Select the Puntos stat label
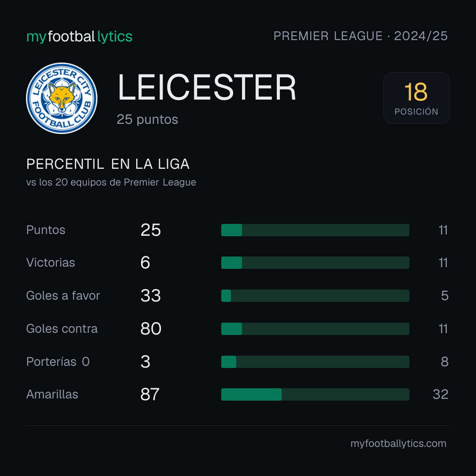The image size is (476, 476). [x=46, y=230]
